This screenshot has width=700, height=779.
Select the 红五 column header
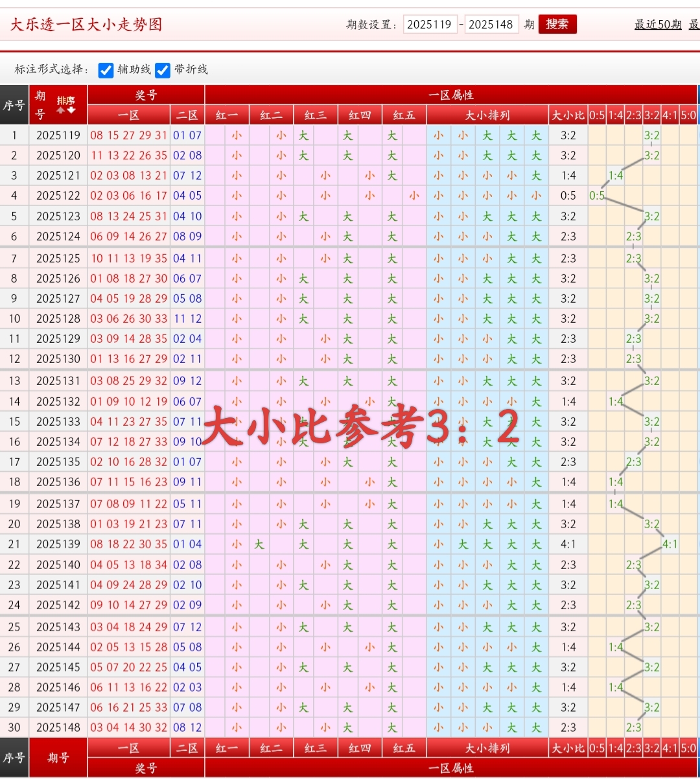click(404, 115)
